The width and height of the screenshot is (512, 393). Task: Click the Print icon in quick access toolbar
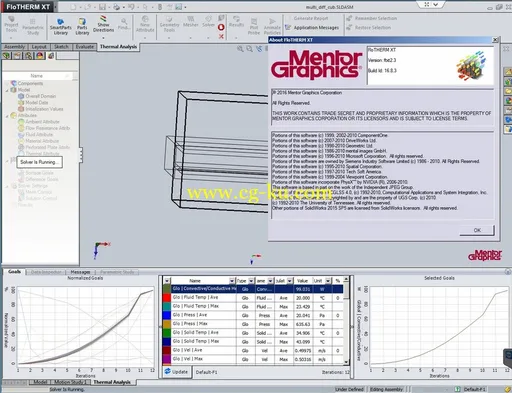tap(116, 7)
